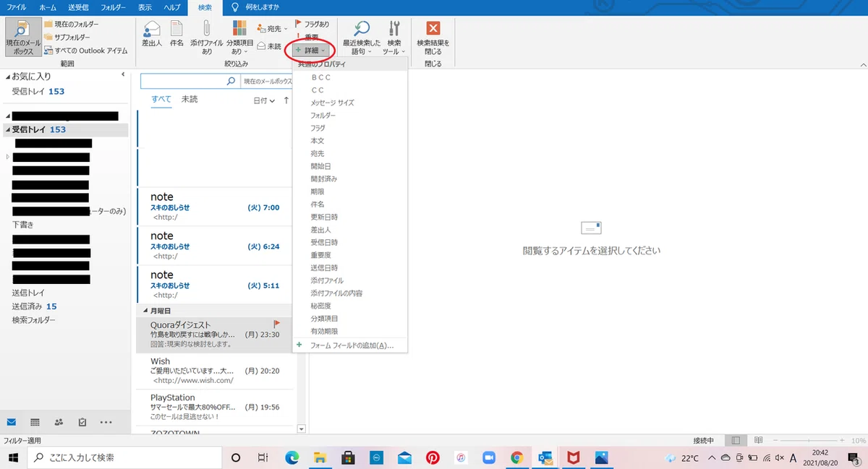The width and height of the screenshot is (868, 469).
Task: Collapse 月曜日 message group
Action: coord(144,310)
